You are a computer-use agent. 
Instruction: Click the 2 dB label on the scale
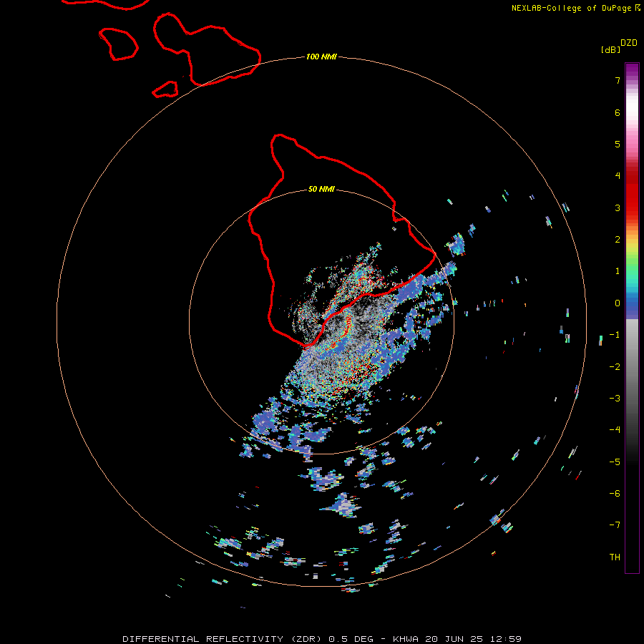click(x=618, y=240)
